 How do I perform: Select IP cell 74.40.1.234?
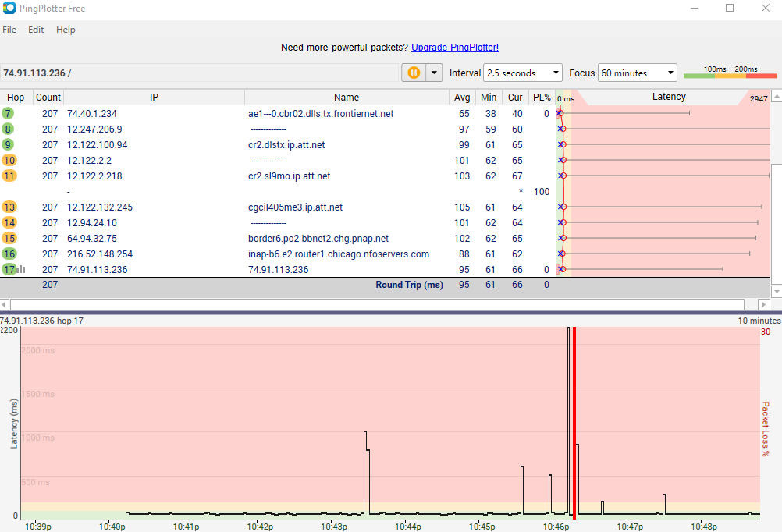(92, 114)
